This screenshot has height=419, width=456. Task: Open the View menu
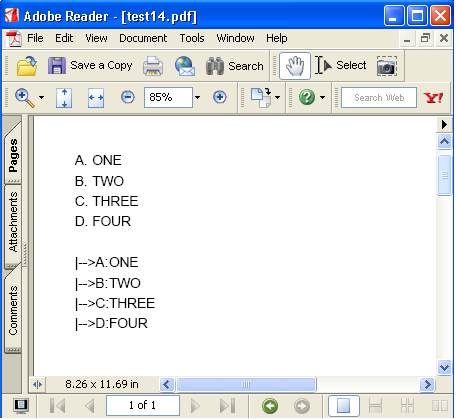pyautogui.click(x=96, y=38)
